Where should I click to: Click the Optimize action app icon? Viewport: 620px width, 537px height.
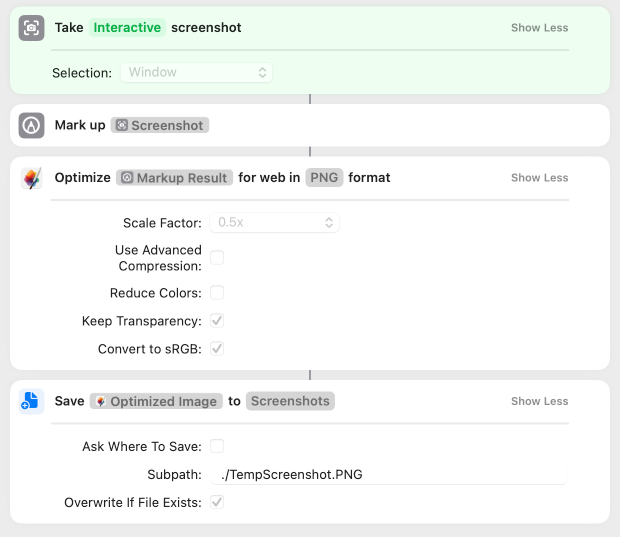[31, 178]
